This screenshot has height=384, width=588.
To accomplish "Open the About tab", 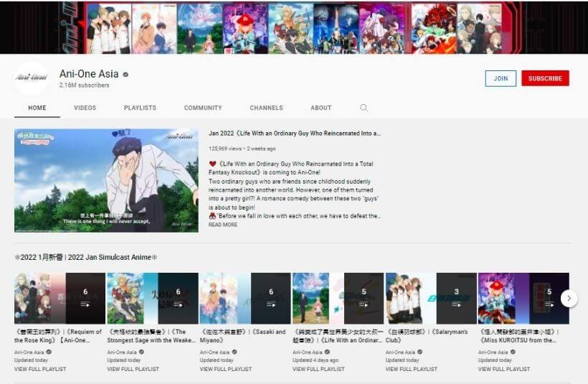I will pos(321,108).
